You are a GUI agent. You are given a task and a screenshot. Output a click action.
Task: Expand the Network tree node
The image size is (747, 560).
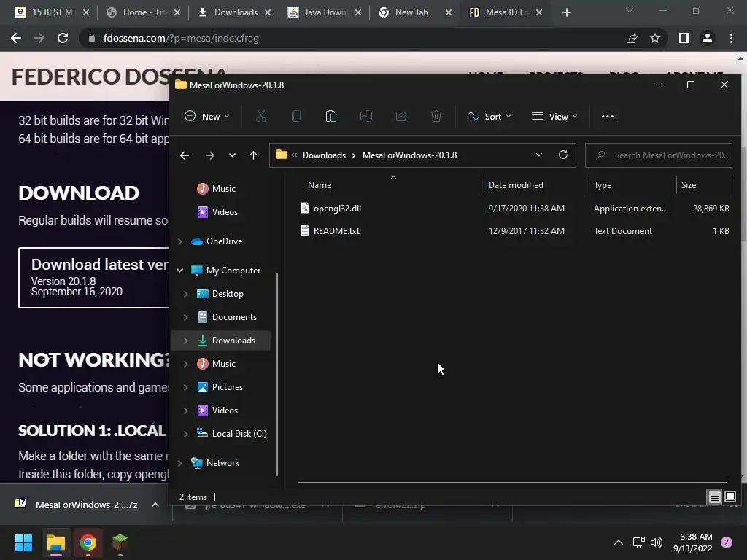click(x=179, y=463)
